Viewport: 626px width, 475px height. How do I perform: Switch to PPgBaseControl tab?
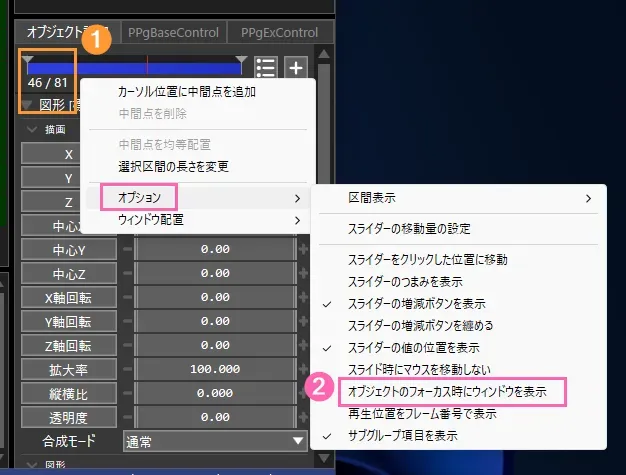pyautogui.click(x=173, y=32)
